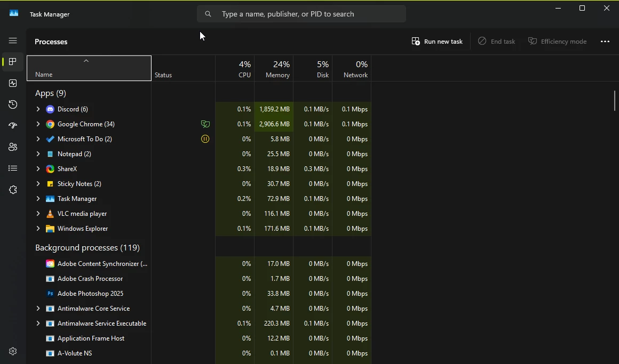This screenshot has width=619, height=364.
Task: Expand the Google Chrome process group
Action: coord(38,124)
